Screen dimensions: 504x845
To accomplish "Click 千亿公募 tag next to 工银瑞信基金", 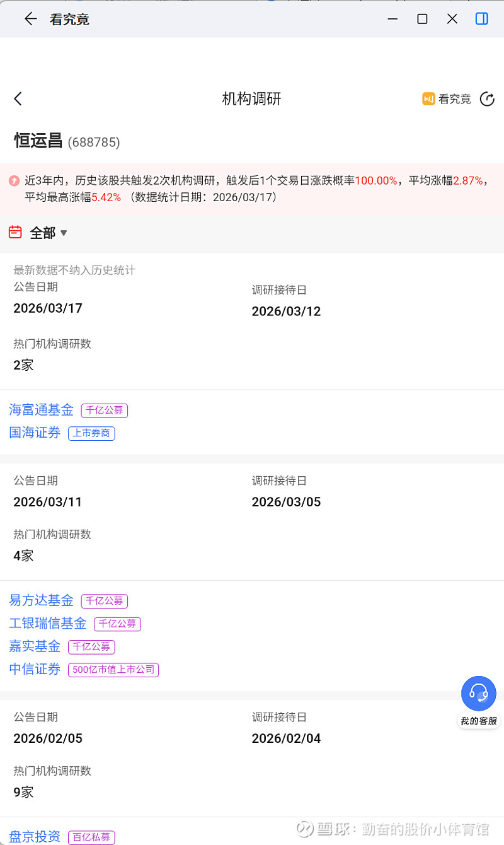I will 117,624.
